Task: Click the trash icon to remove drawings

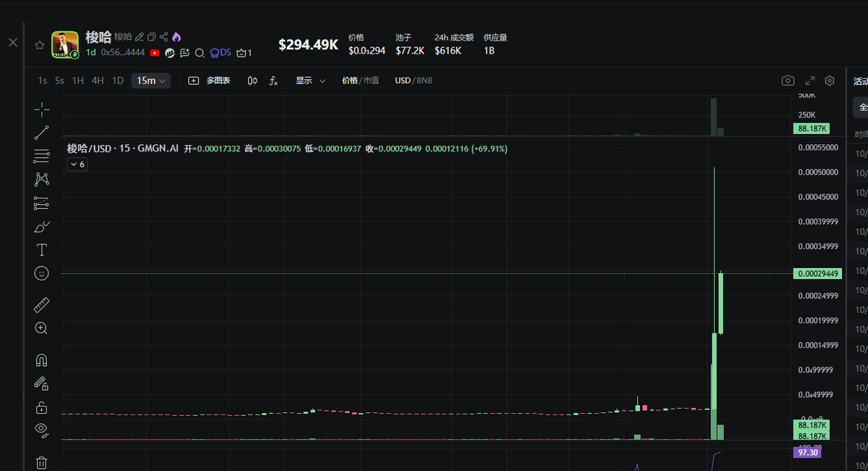Action: [42, 462]
